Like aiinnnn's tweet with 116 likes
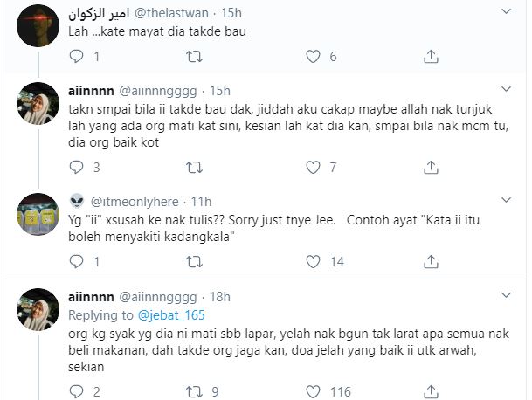 click(313, 391)
